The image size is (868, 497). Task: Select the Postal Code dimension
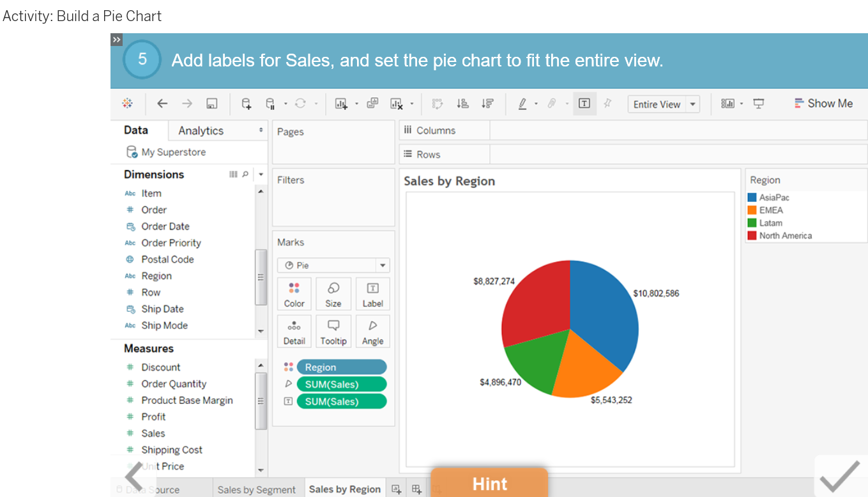coord(167,259)
